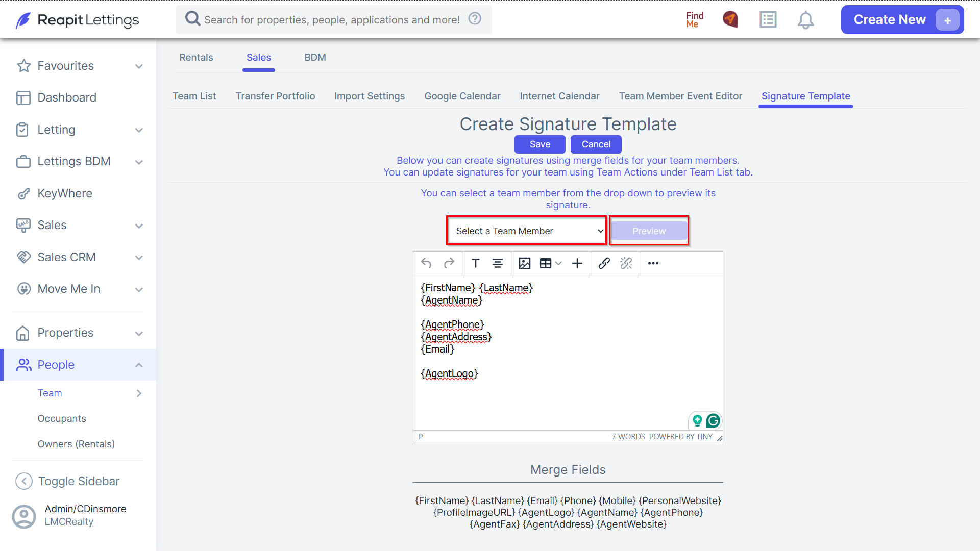The width and height of the screenshot is (980, 551).
Task: Insert image using the picture icon
Action: point(525,263)
